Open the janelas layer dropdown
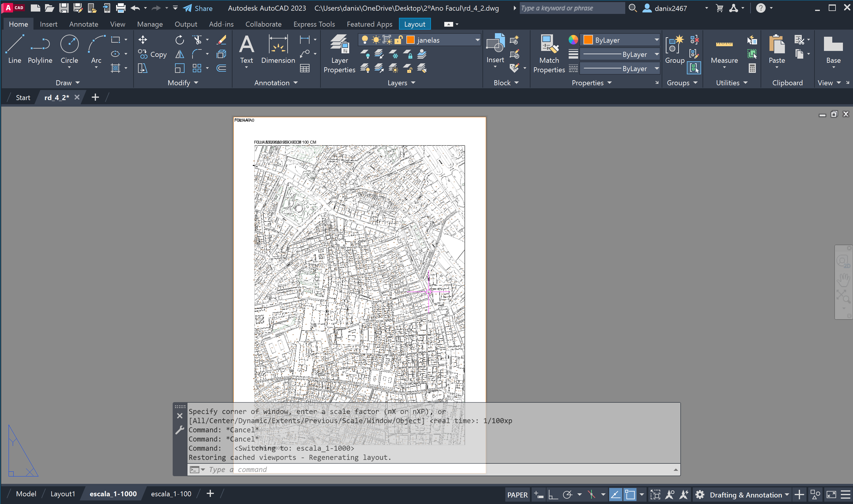 (477, 40)
